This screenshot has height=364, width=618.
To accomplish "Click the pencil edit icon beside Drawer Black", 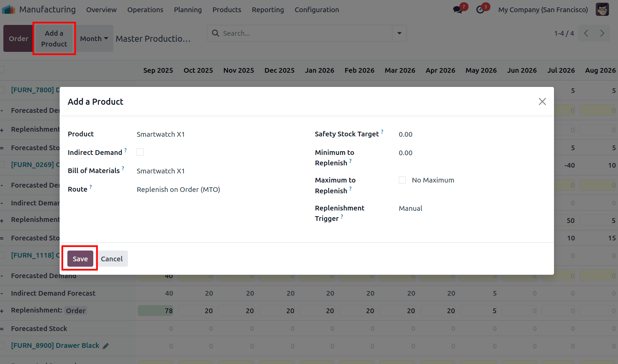I will pyautogui.click(x=106, y=346).
